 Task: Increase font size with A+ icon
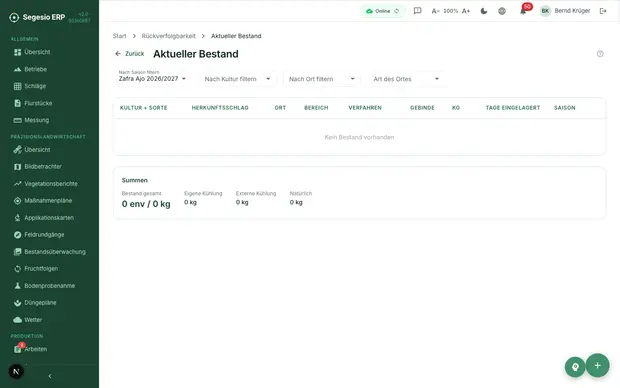466,11
